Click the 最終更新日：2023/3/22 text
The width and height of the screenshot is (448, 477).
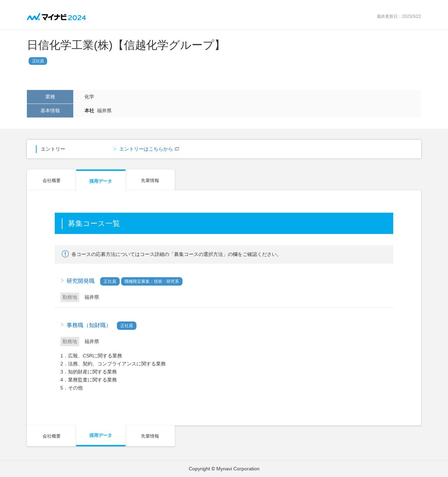(399, 16)
